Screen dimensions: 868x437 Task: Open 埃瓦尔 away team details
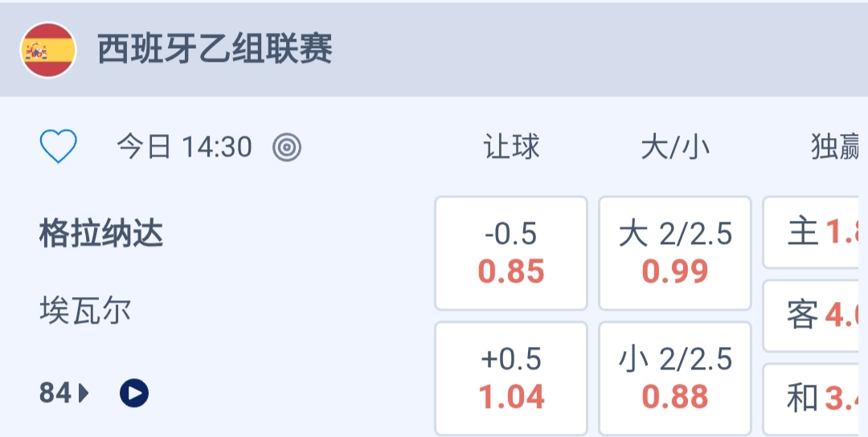85,311
